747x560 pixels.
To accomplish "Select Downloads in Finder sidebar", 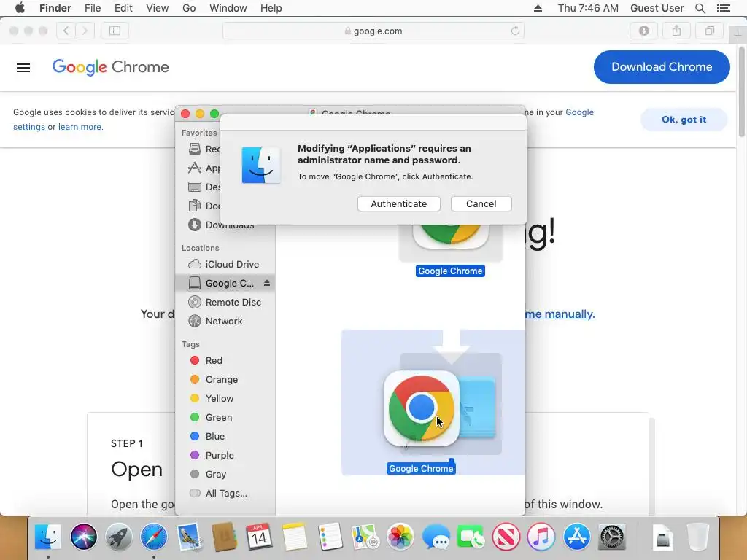I will 225,225.
